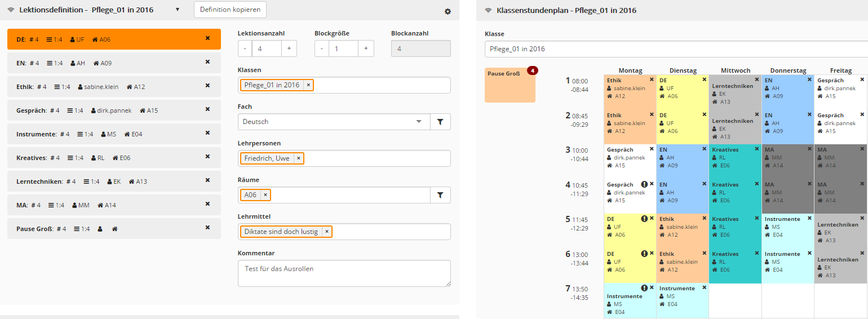Screen dimensions: 868x319
Task: Select the EN lesson on Dienstag period 3
Action: pos(683,161)
